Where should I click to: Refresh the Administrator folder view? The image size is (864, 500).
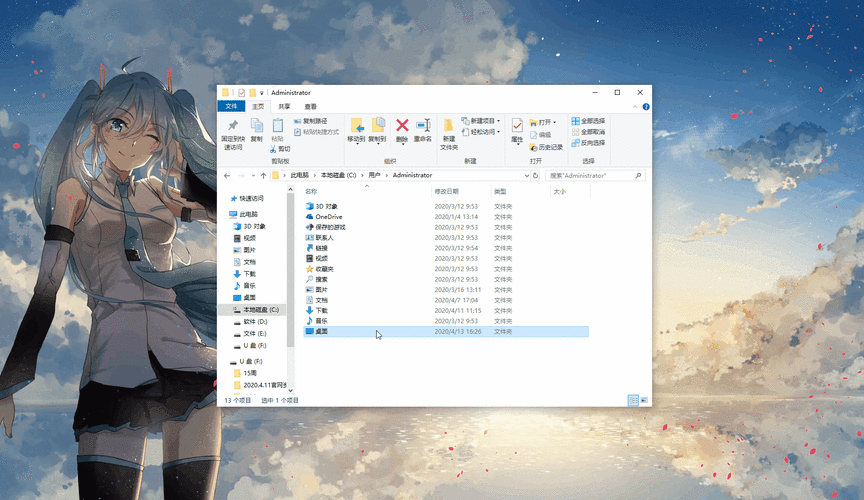click(535, 175)
